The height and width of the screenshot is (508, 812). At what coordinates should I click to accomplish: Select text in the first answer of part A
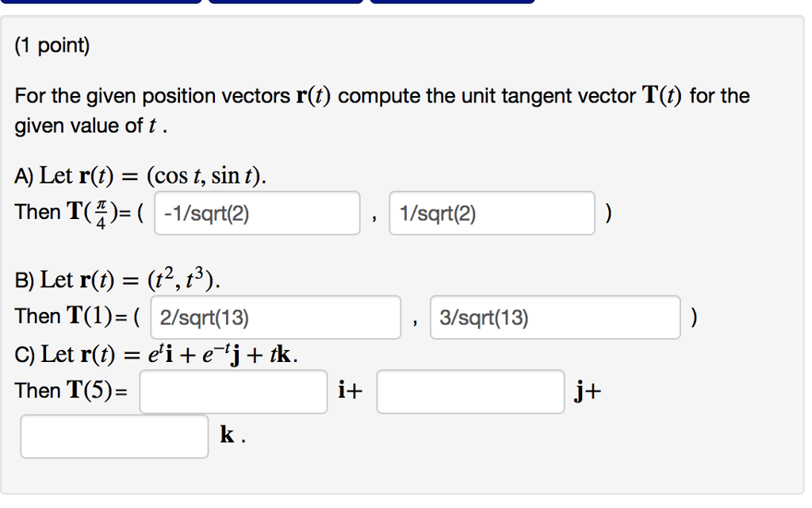(x=256, y=213)
